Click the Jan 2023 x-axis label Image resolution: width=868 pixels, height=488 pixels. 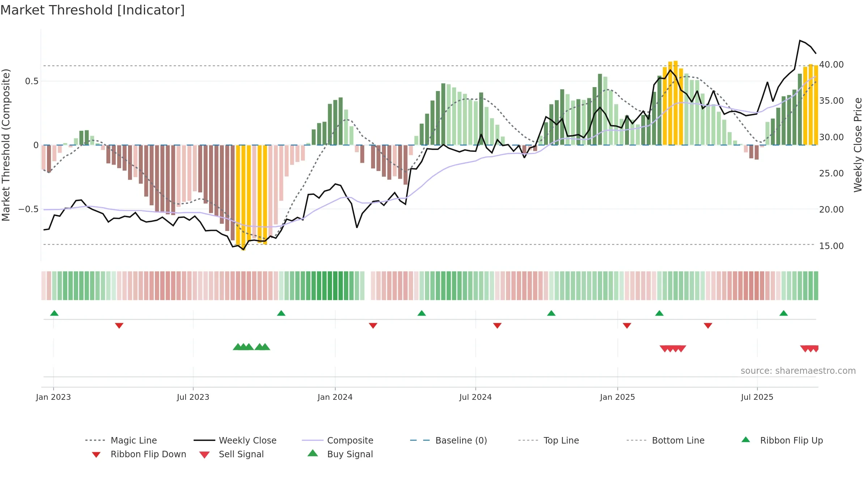point(54,397)
